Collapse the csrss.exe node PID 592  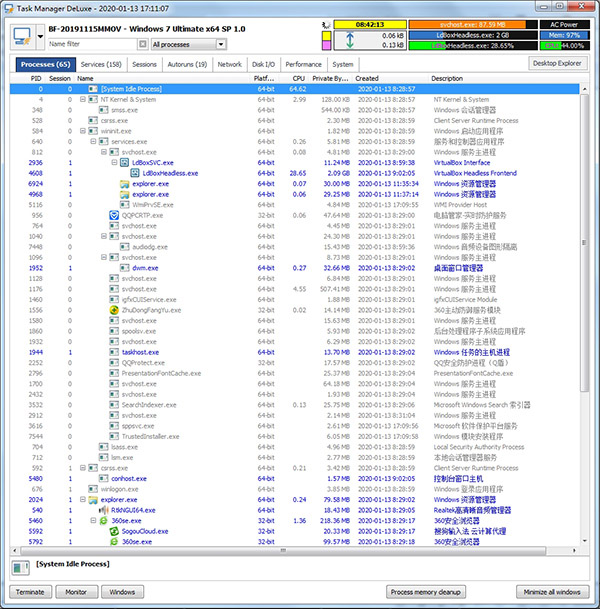(83, 468)
